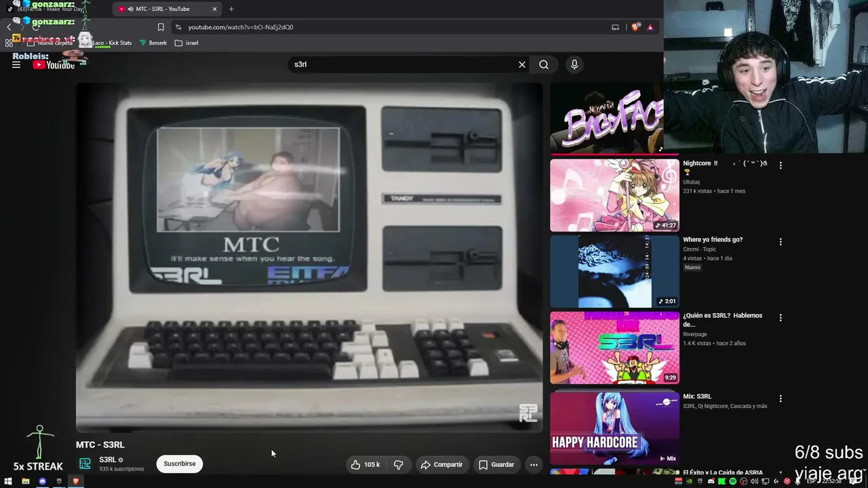Open the S3RL channel avatar

click(85, 464)
